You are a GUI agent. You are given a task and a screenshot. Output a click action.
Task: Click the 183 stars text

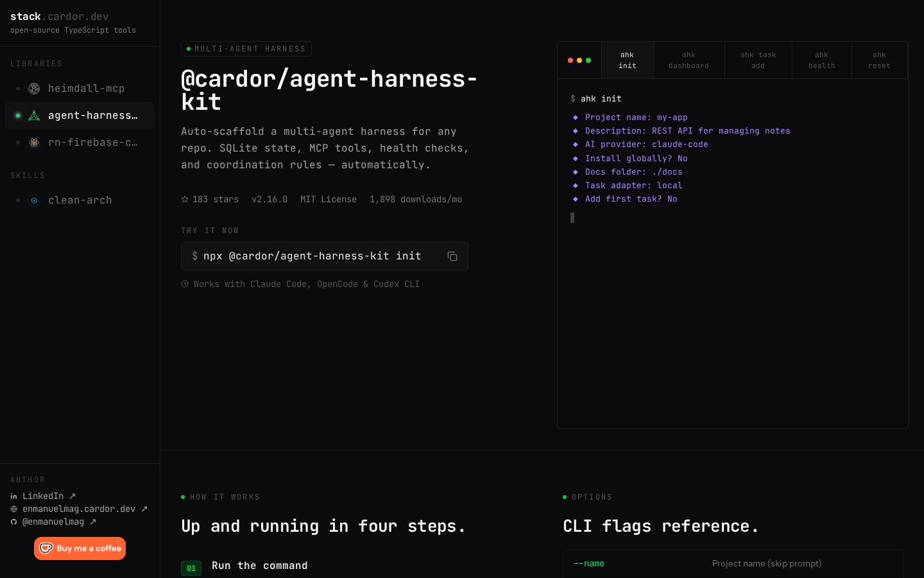pyautogui.click(x=216, y=199)
